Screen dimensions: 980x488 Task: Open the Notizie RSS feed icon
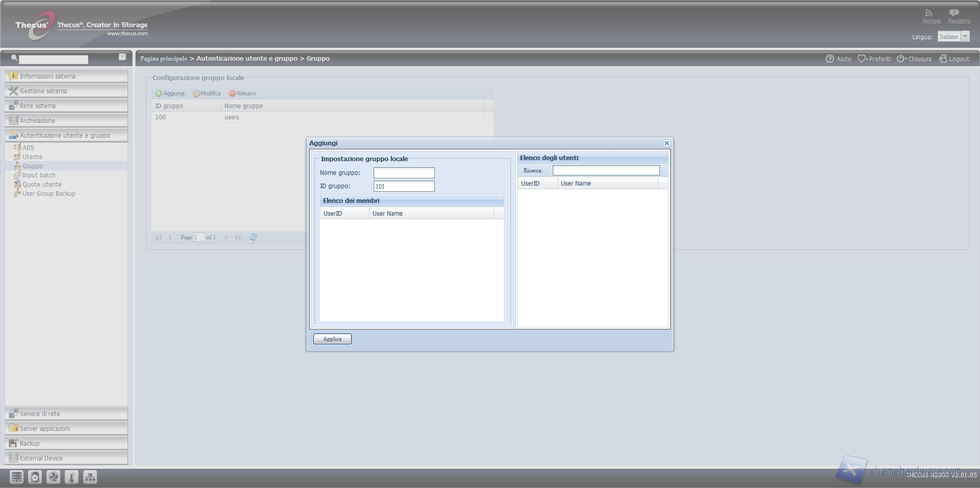pyautogui.click(x=928, y=13)
